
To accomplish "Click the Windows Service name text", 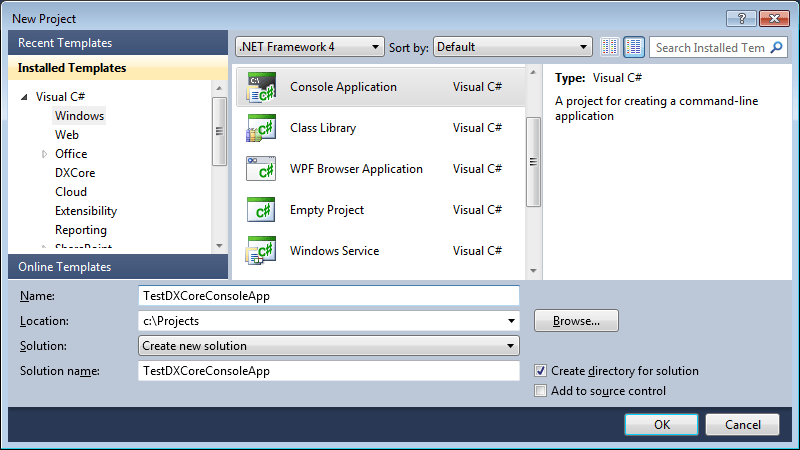I will click(334, 251).
